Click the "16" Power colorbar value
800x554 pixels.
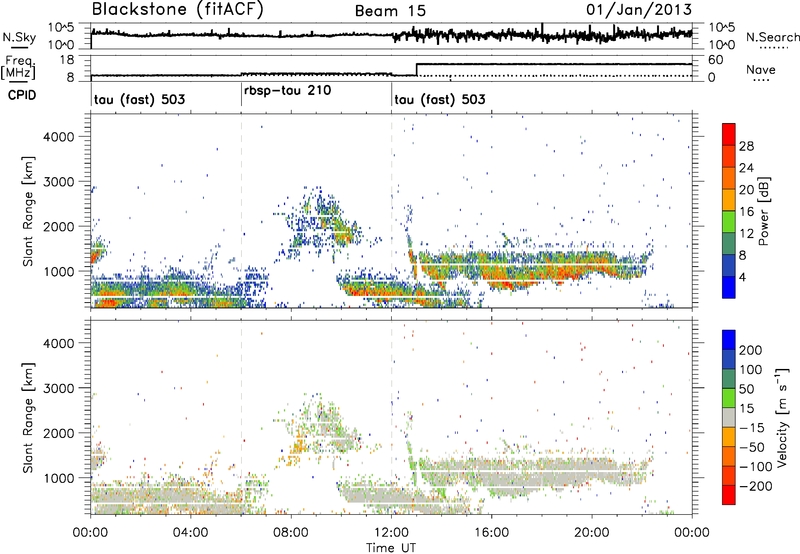coord(746,212)
